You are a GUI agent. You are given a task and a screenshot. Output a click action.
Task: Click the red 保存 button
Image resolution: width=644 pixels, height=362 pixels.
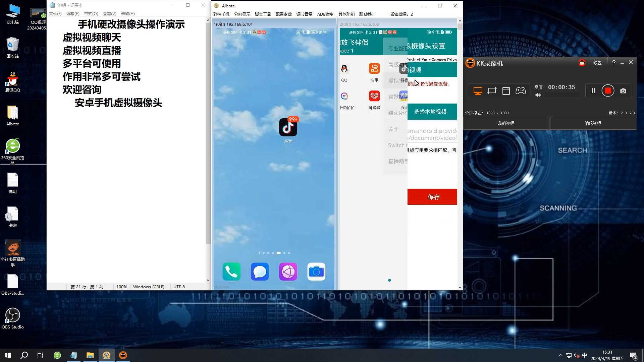[432, 197]
